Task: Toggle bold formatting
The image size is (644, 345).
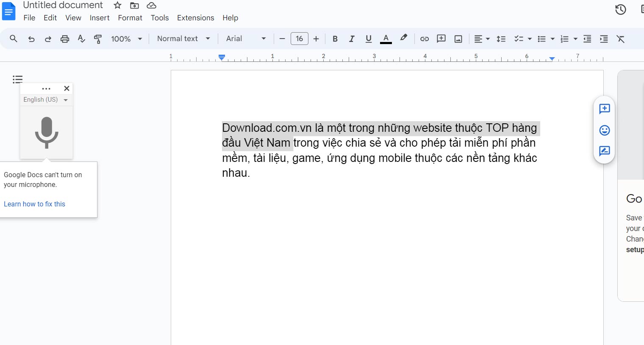Action: click(x=335, y=39)
